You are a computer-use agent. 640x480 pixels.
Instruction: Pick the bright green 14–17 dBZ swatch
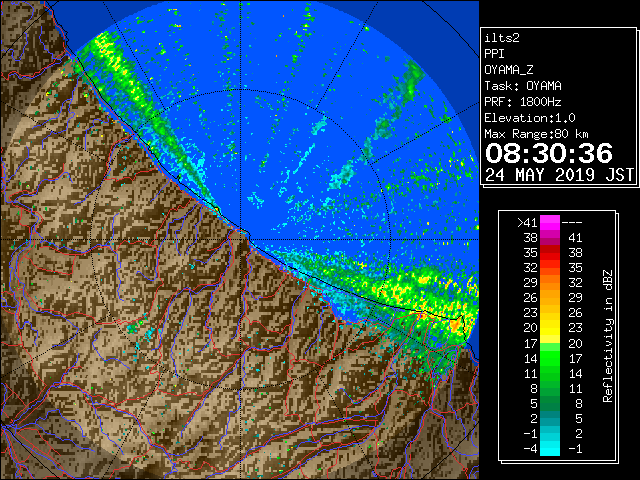coord(550,358)
